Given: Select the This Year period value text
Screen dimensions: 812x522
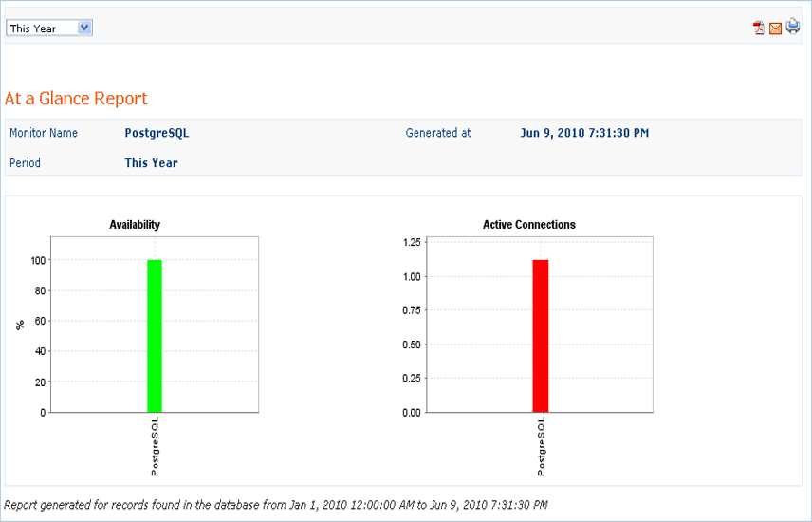Looking at the screenshot, I should click(151, 163).
